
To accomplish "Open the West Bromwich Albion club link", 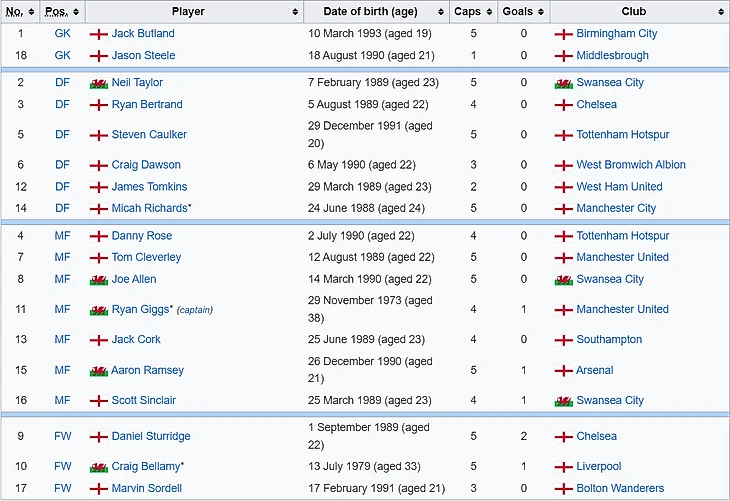I will pos(631,165).
